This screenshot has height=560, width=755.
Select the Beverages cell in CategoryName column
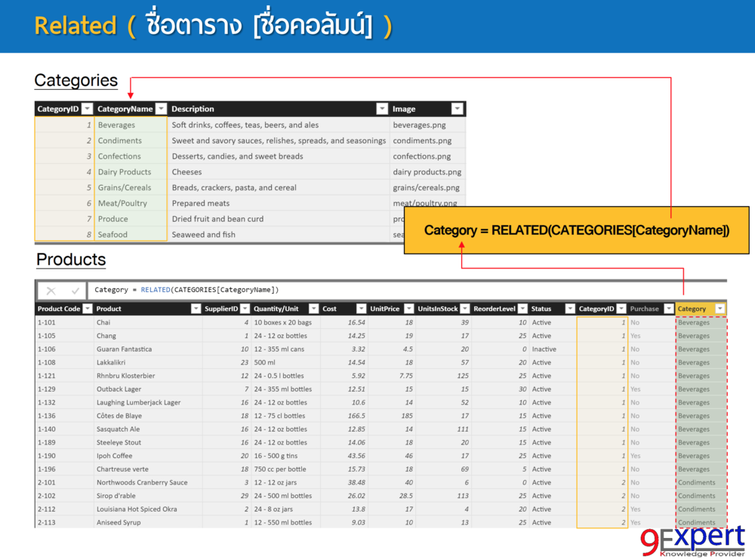click(x=116, y=125)
